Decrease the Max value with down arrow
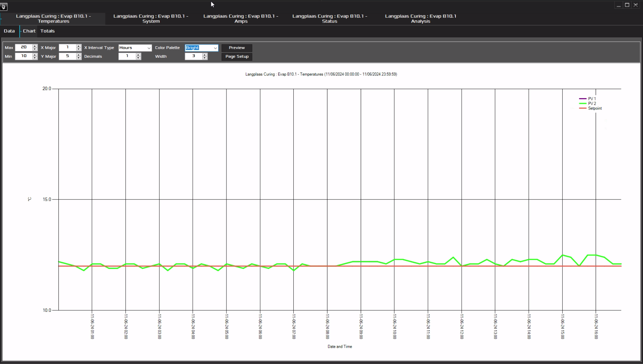 pyautogui.click(x=35, y=49)
